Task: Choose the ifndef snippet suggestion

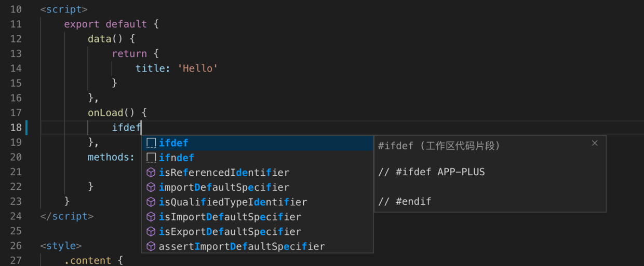Action: click(177, 158)
